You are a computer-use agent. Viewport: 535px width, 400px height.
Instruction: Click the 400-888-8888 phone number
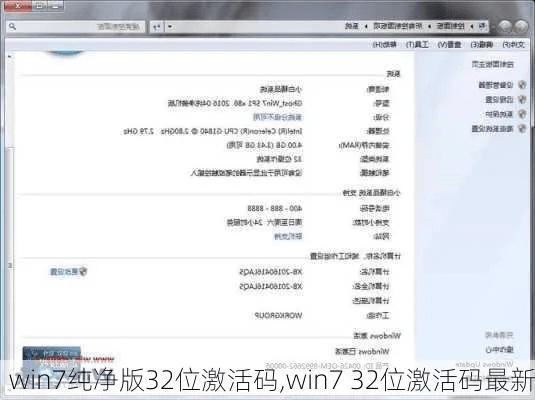(x=275, y=208)
